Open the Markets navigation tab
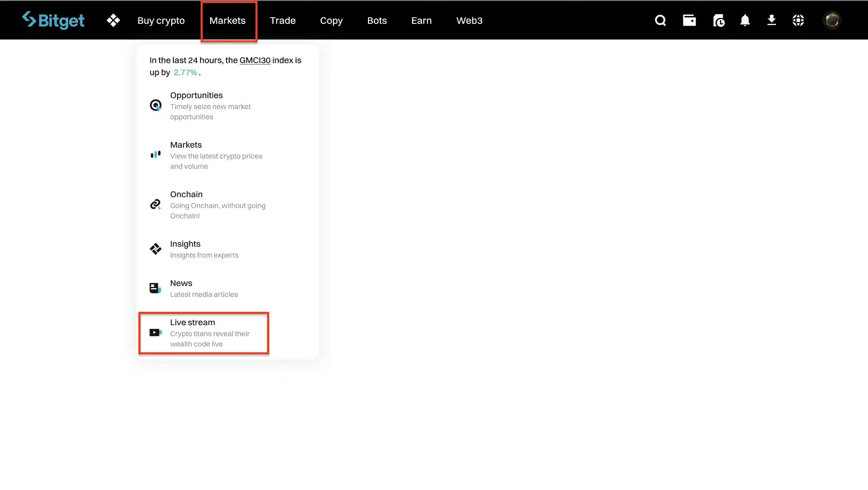868x490 pixels. (x=227, y=21)
